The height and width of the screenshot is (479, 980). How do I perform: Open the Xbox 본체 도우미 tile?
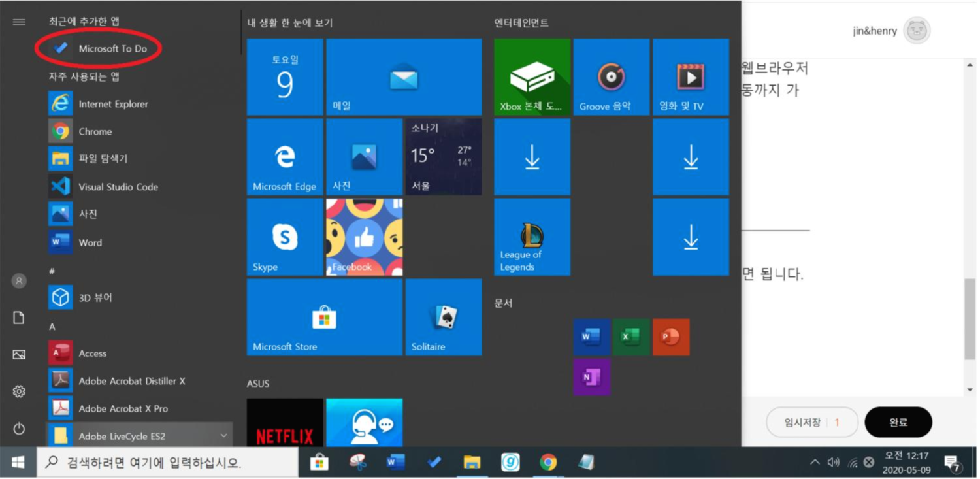[532, 77]
